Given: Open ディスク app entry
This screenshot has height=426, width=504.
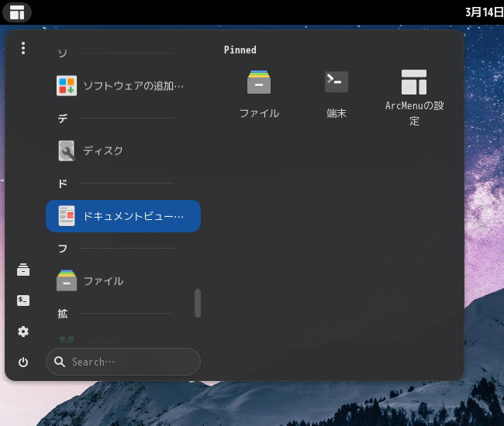Looking at the screenshot, I should tap(123, 151).
